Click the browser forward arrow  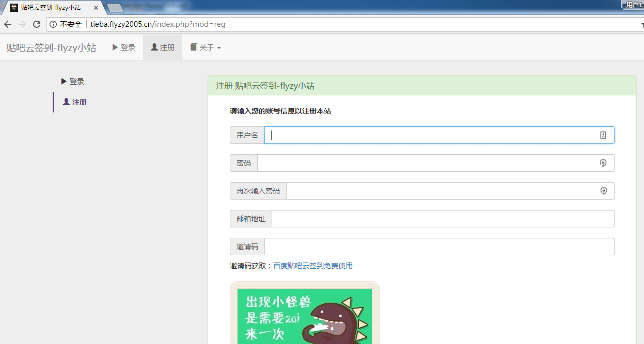[22, 24]
